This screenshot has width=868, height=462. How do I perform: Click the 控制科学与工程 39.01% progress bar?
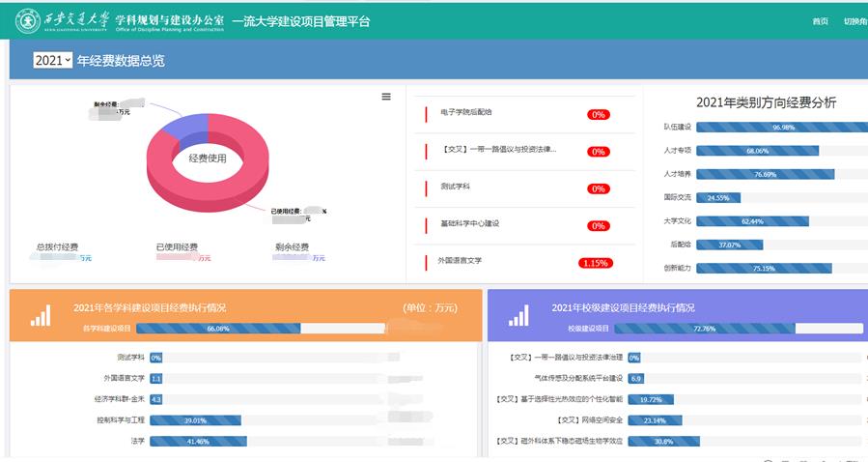point(195,420)
